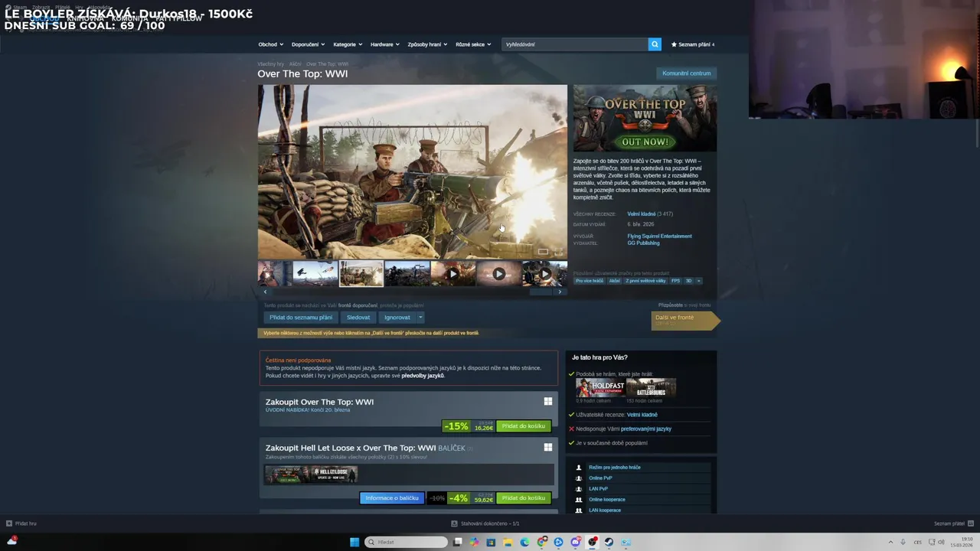Click Všechny hry breadcrumb link
This screenshot has height=551, width=980.
(270, 64)
